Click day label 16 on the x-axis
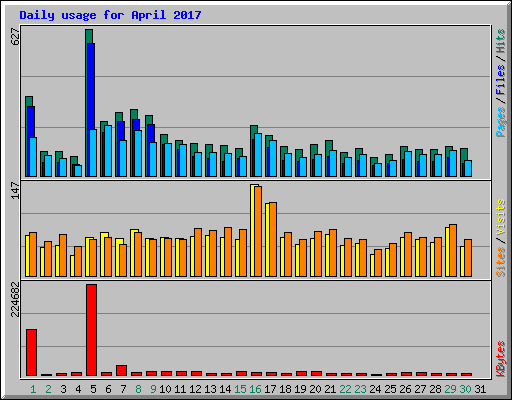 point(255,389)
